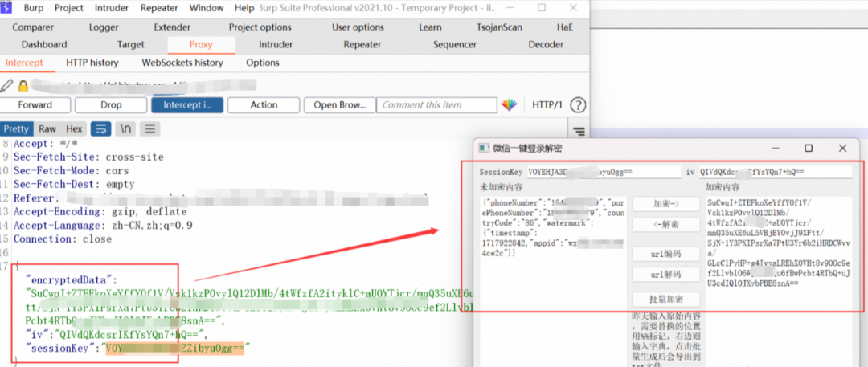Select the Hex view tab
The image size is (868, 367).
point(74,129)
